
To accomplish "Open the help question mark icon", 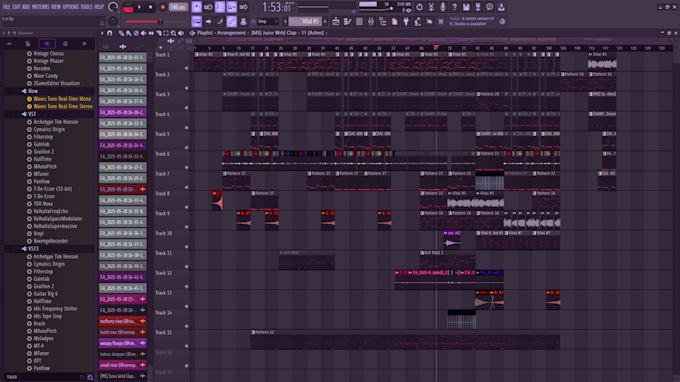I will point(454,7).
